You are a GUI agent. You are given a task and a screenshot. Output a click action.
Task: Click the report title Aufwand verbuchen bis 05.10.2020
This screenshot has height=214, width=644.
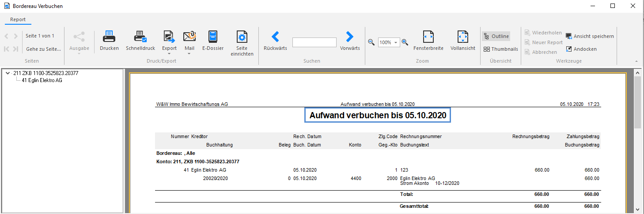pyautogui.click(x=378, y=116)
